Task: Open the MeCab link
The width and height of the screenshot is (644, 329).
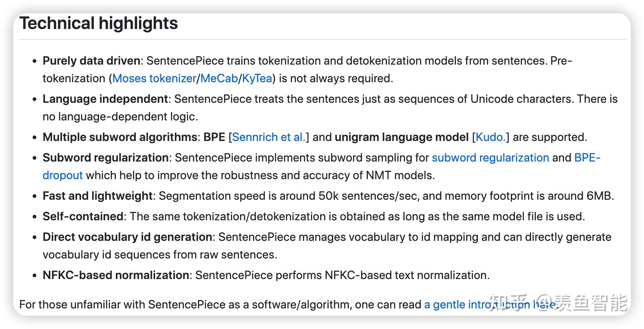Action: coord(219,79)
